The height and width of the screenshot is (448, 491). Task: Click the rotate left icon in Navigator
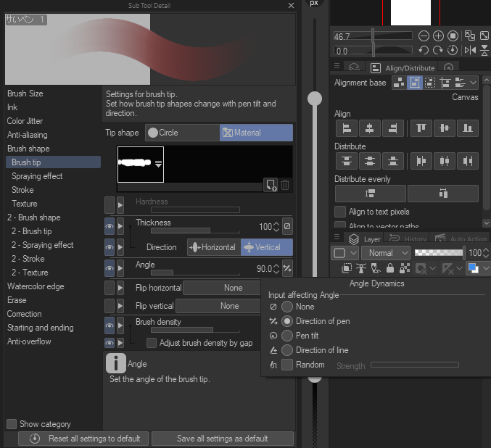(x=424, y=50)
